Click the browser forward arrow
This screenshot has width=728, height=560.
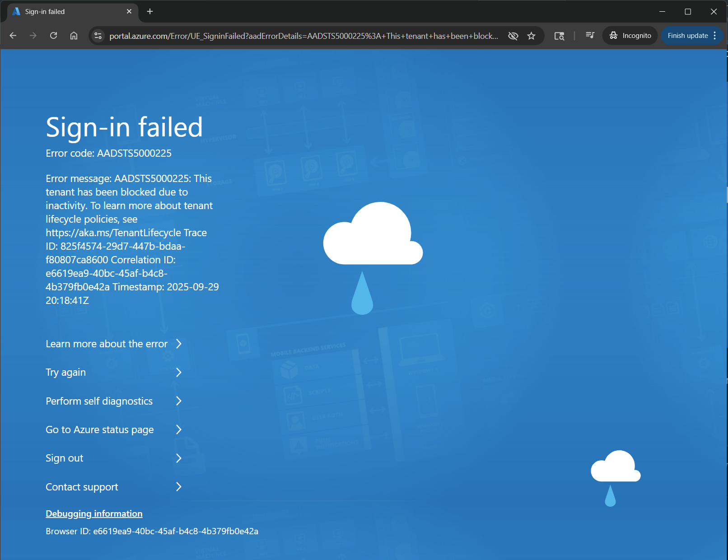(x=33, y=36)
